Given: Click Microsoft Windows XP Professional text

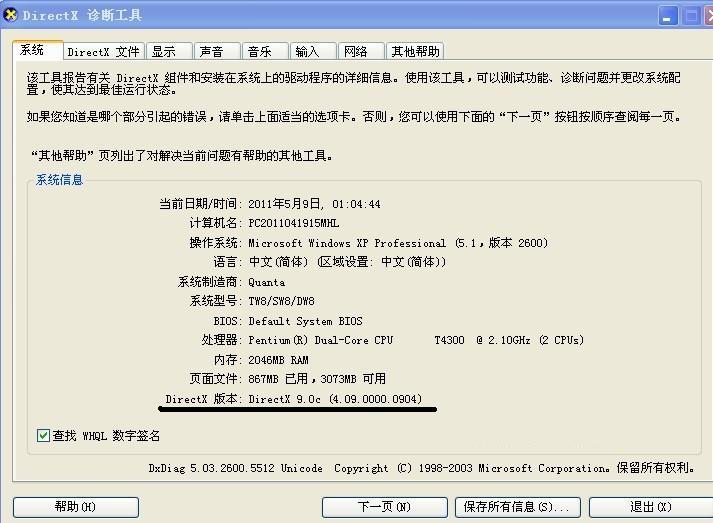Looking at the screenshot, I should pos(347,243).
